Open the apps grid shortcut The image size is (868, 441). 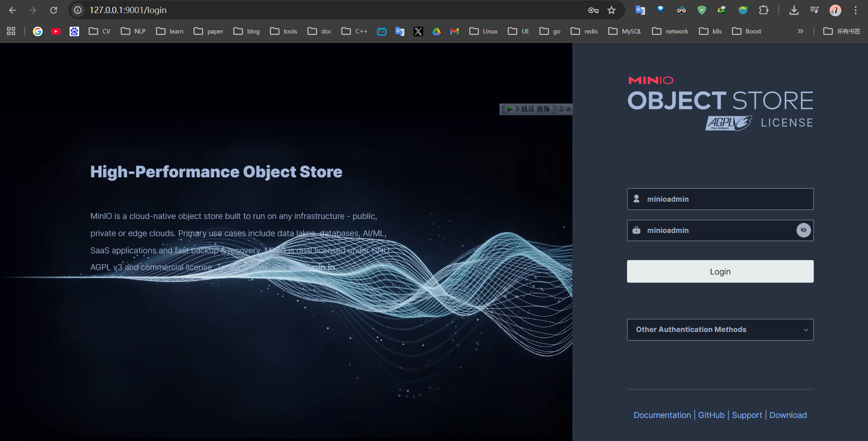pos(11,31)
